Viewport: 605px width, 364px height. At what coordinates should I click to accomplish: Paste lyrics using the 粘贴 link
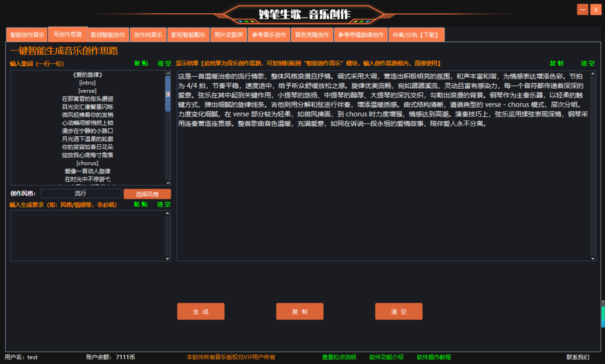tap(141, 64)
